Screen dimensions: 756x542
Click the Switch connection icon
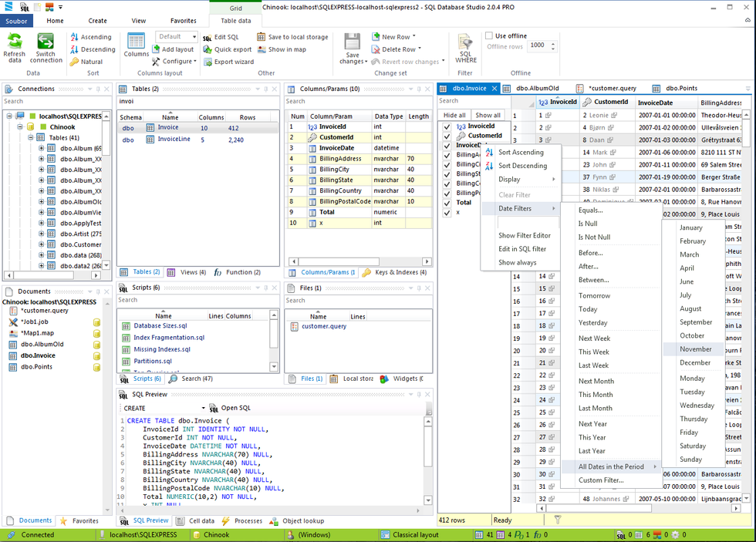pos(46,42)
